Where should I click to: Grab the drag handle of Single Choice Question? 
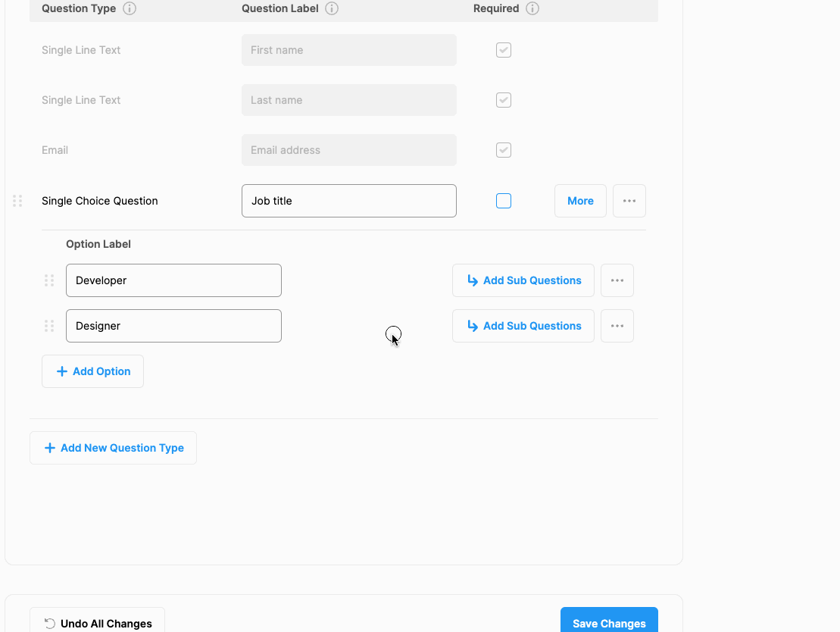tap(17, 201)
